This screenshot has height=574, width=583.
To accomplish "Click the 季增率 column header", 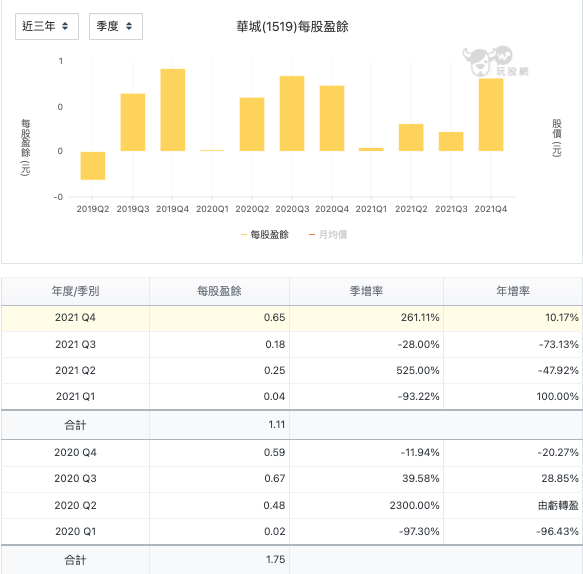I will (366, 291).
